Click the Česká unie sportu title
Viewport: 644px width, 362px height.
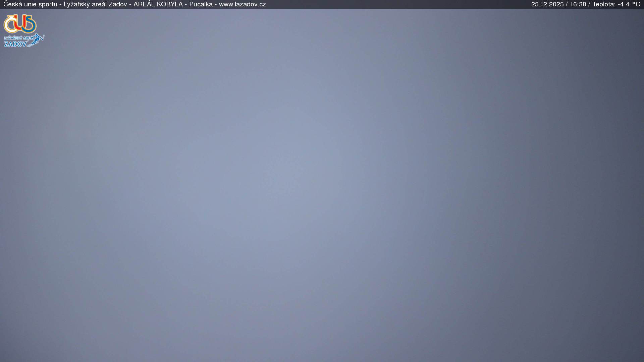30,4
